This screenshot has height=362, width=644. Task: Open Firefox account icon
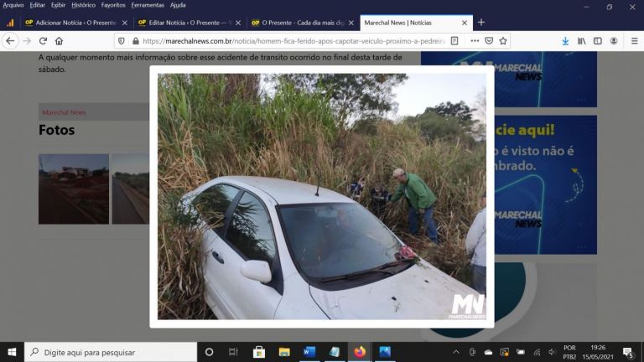[x=614, y=41]
